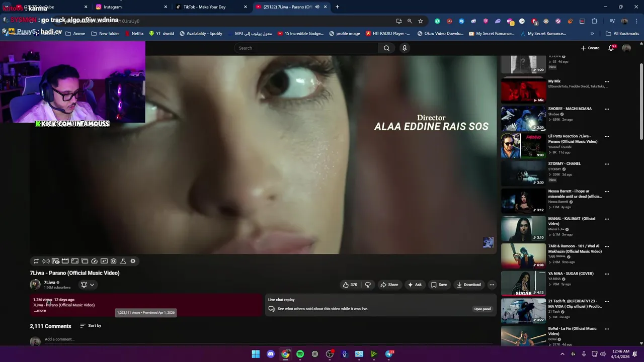644x362 pixels.
Task: Click Open panel for live chat replay
Action: pos(482,309)
